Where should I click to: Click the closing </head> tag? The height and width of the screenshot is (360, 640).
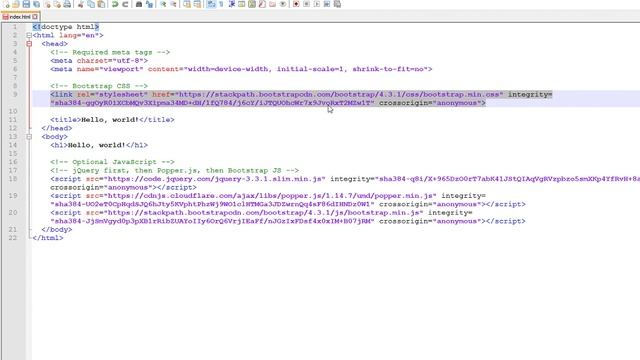[x=57, y=128]
